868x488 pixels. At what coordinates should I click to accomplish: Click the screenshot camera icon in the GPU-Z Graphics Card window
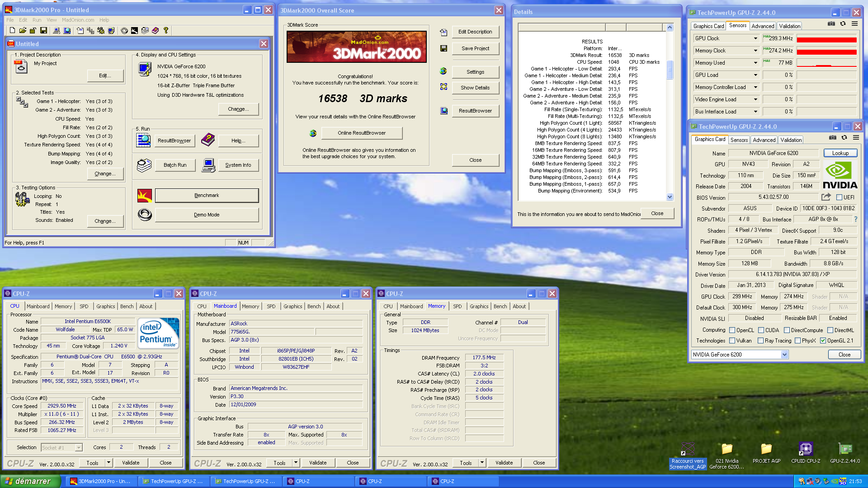pos(833,137)
